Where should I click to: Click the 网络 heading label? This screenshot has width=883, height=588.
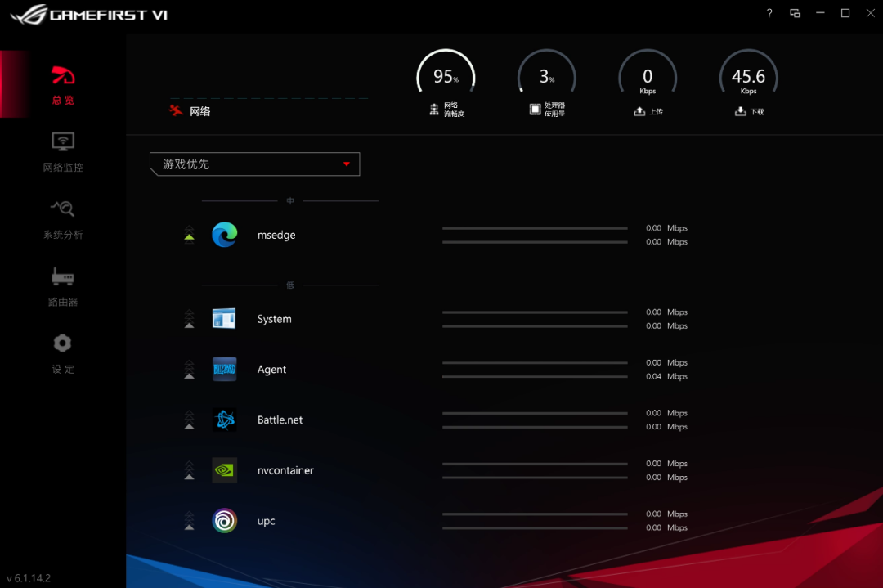(x=200, y=111)
